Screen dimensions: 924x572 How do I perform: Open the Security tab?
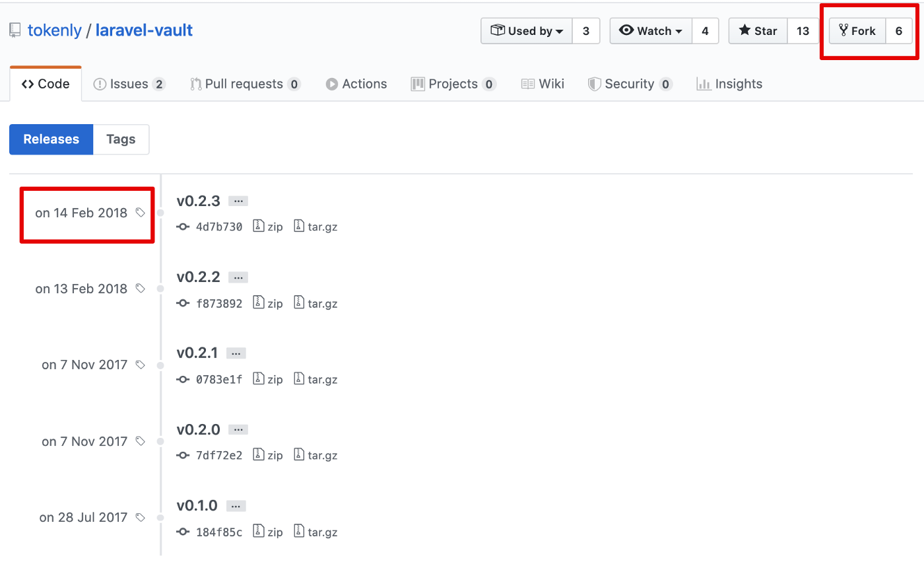click(630, 84)
